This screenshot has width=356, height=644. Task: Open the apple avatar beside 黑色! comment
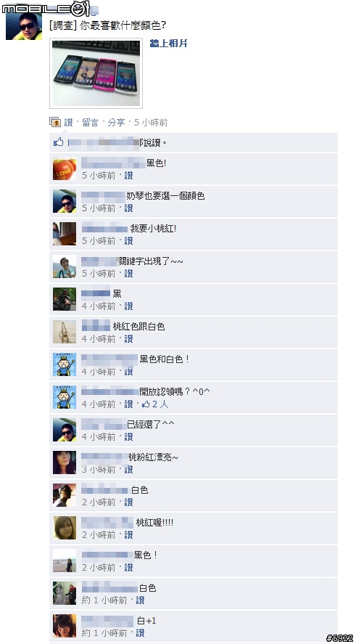click(x=65, y=168)
